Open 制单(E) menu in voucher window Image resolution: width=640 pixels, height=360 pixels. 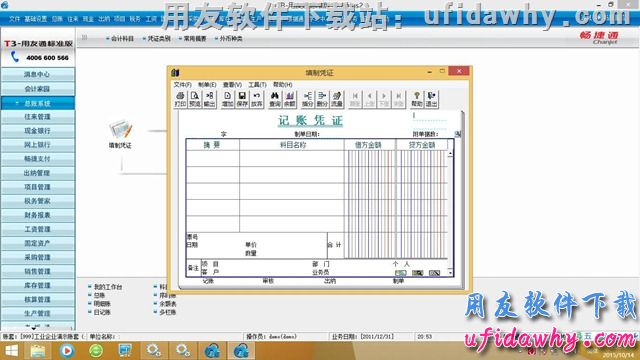pos(207,84)
